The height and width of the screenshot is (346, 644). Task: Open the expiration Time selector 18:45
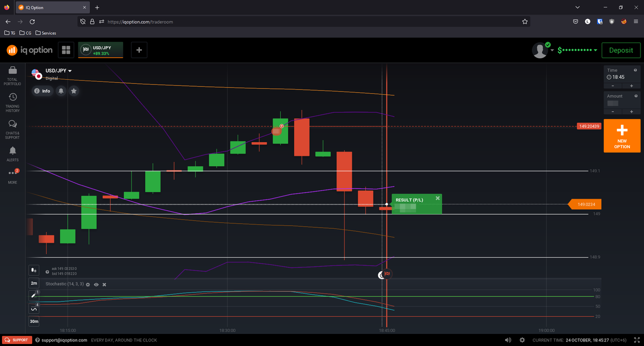click(622, 74)
